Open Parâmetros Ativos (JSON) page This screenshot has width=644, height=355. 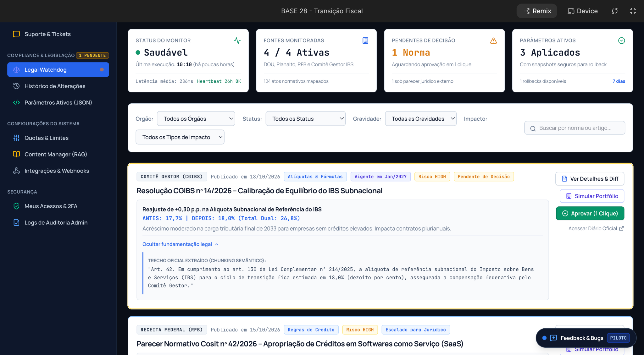tap(58, 102)
